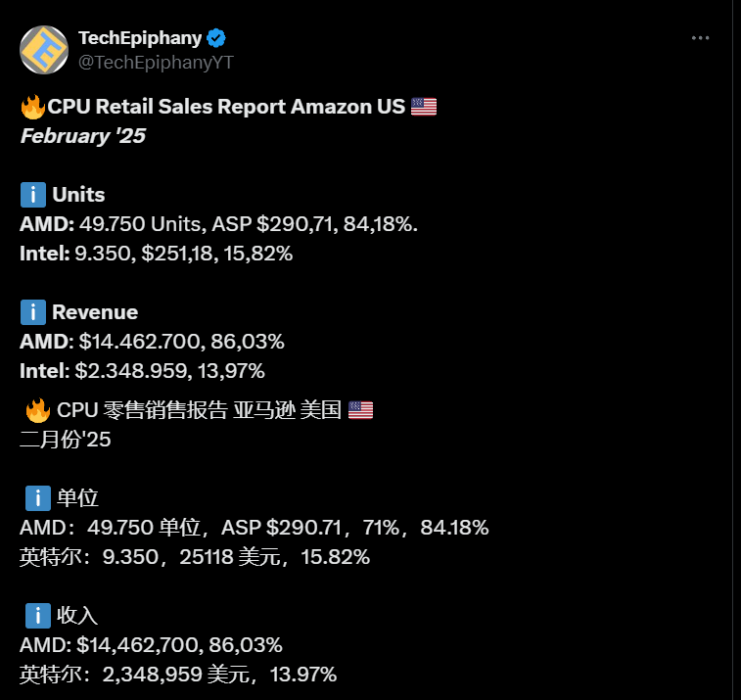This screenshot has height=700, width=741.
Task: Click the US flag after "亚马逊 美国"
Action: pos(360,410)
